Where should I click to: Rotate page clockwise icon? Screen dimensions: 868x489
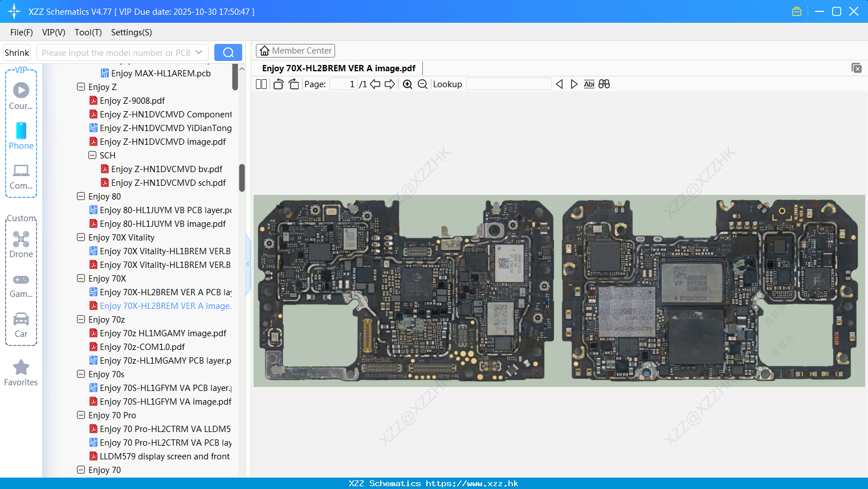(294, 84)
